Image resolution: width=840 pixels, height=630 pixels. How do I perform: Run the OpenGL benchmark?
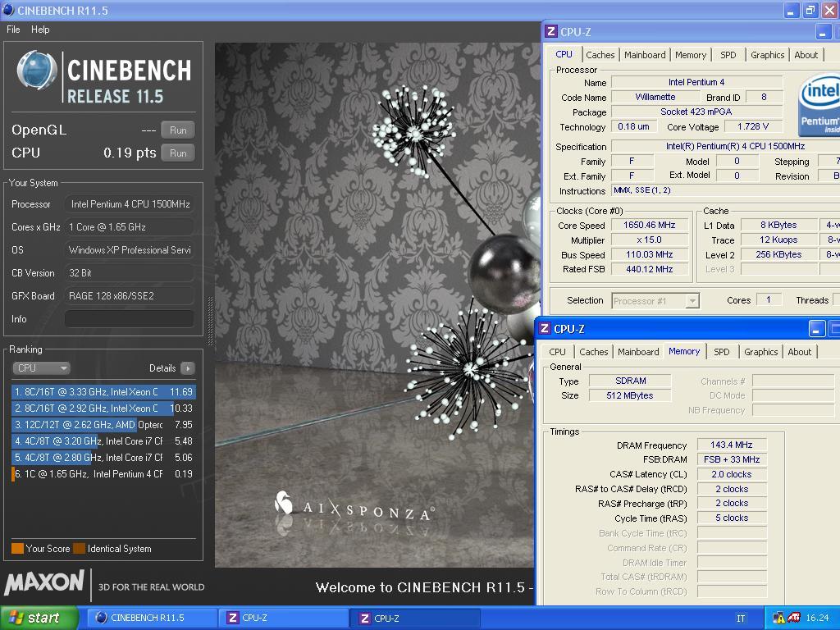178,130
